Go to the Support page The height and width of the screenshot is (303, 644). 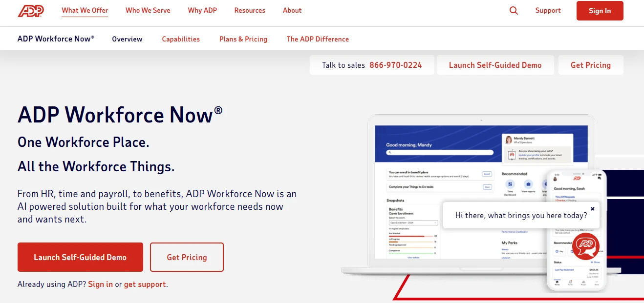pos(548,10)
